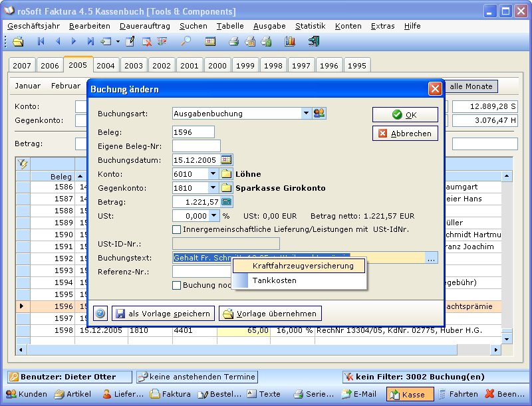Enable Innergemeinschaftliche Lieferung/Leistungen checkbox
532x406 pixels.
(x=177, y=229)
